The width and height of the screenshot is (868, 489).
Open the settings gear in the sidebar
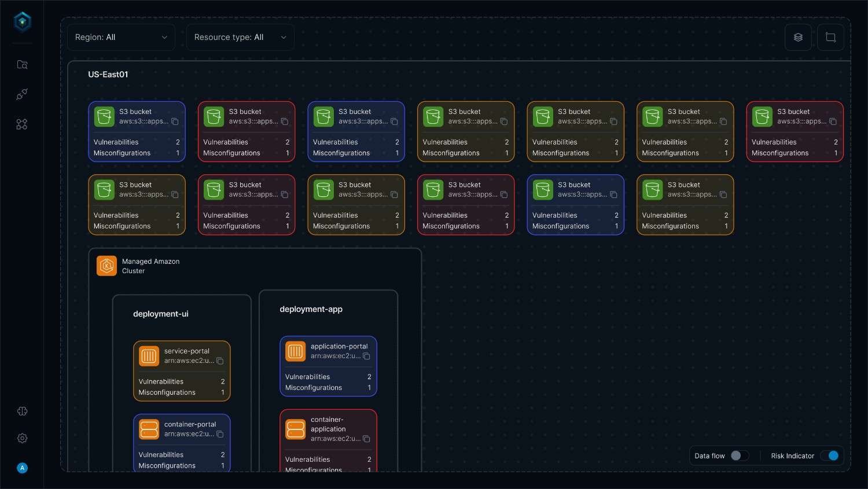pyautogui.click(x=22, y=438)
